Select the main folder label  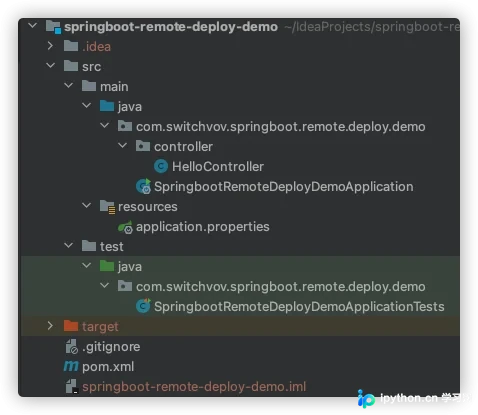pyautogui.click(x=114, y=87)
